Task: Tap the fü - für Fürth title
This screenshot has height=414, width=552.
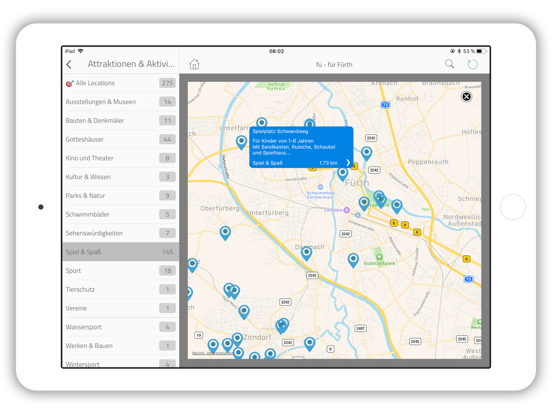Action: [x=334, y=65]
